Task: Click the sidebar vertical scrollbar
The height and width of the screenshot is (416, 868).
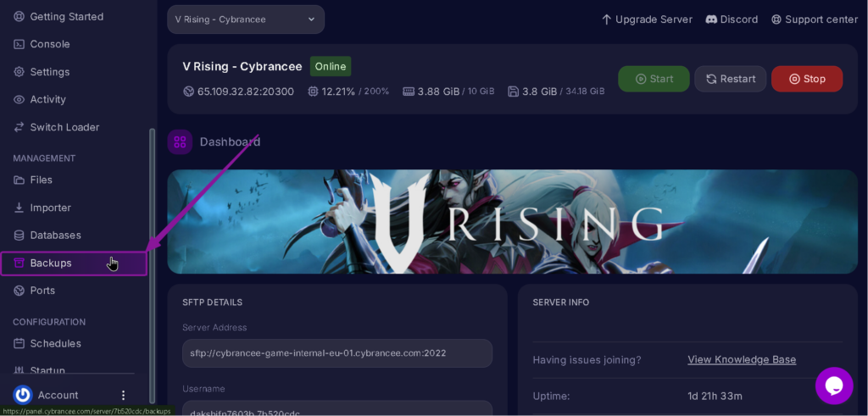Action: 153,265
